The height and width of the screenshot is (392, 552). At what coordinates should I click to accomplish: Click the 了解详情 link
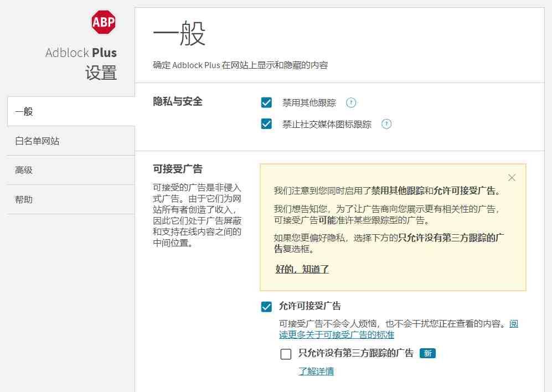point(316,371)
